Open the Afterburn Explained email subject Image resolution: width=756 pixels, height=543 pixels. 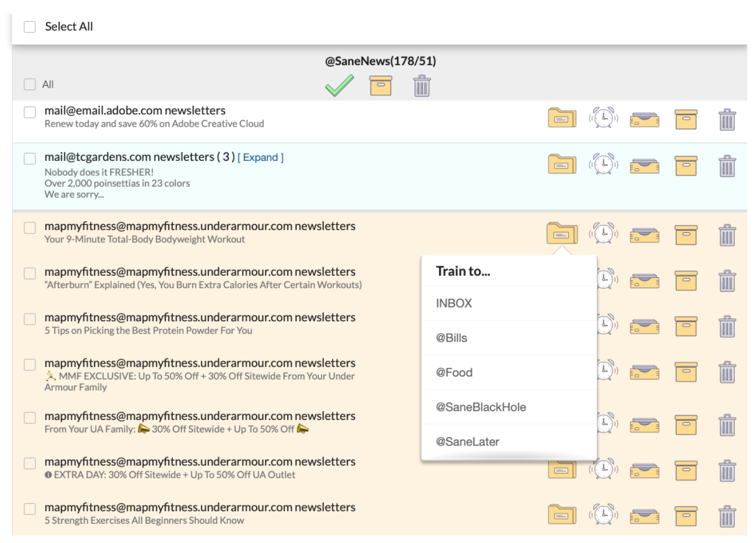[x=203, y=285]
